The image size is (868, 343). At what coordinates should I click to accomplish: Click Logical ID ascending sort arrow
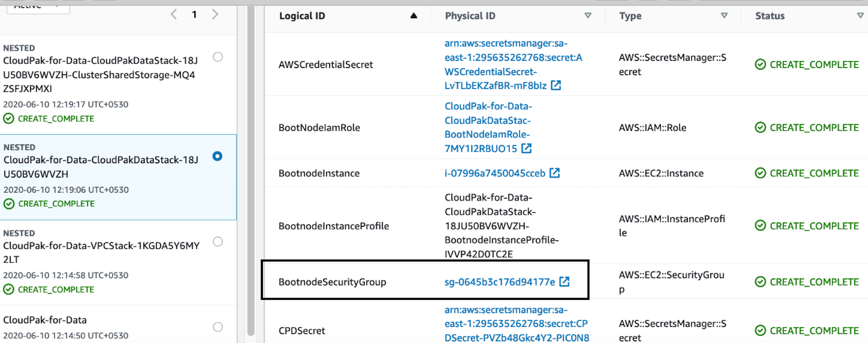click(x=414, y=15)
